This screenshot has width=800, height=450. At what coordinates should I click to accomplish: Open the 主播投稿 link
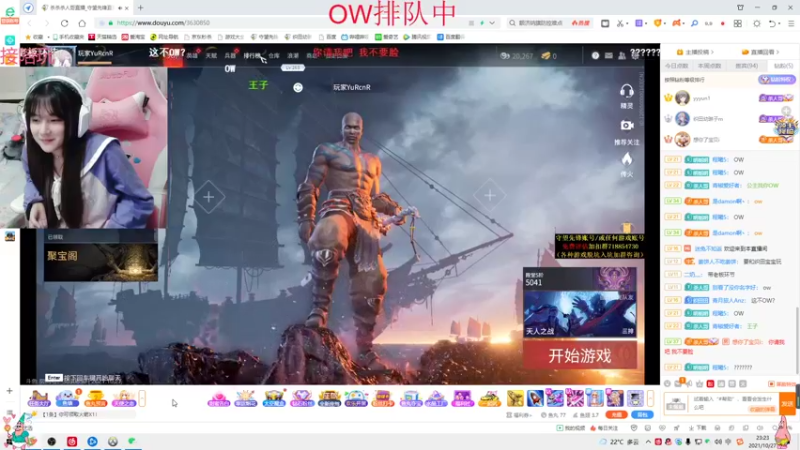(x=695, y=52)
